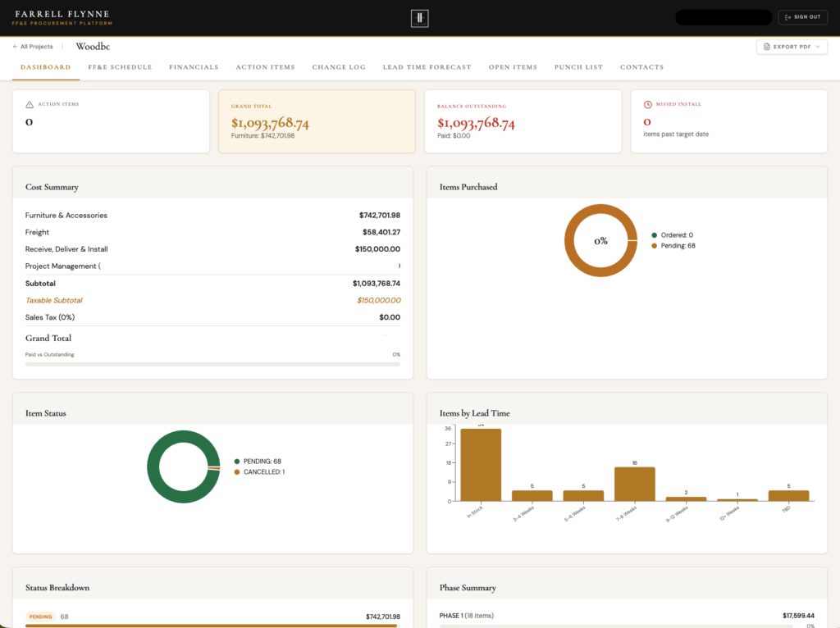Click the Missed Install card

click(729, 121)
